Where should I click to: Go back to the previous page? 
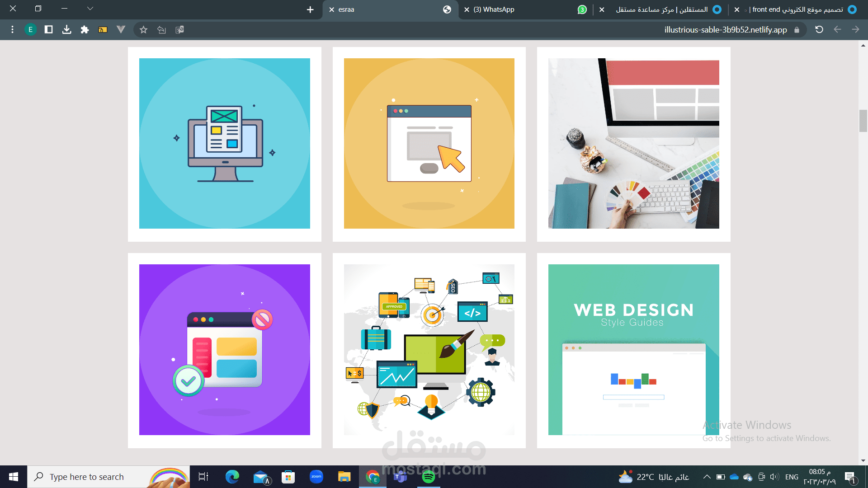837,30
